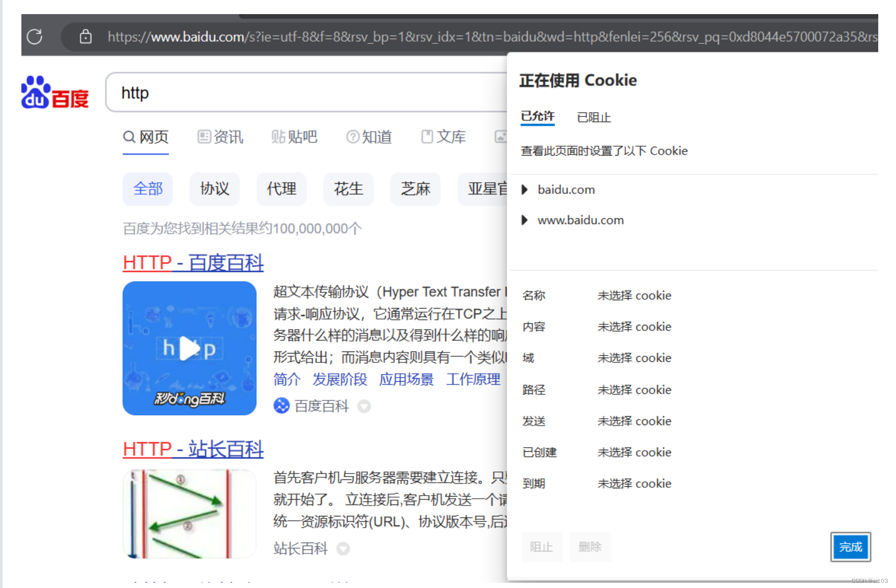Open the site info lock icon

click(x=86, y=37)
